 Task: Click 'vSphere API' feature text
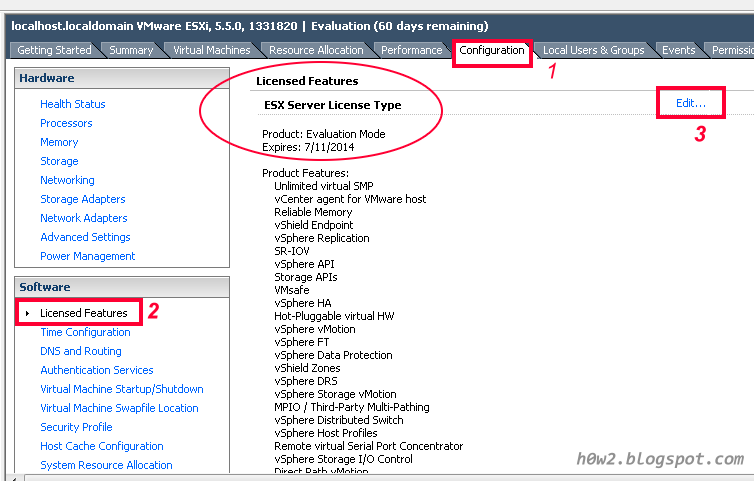[304, 264]
